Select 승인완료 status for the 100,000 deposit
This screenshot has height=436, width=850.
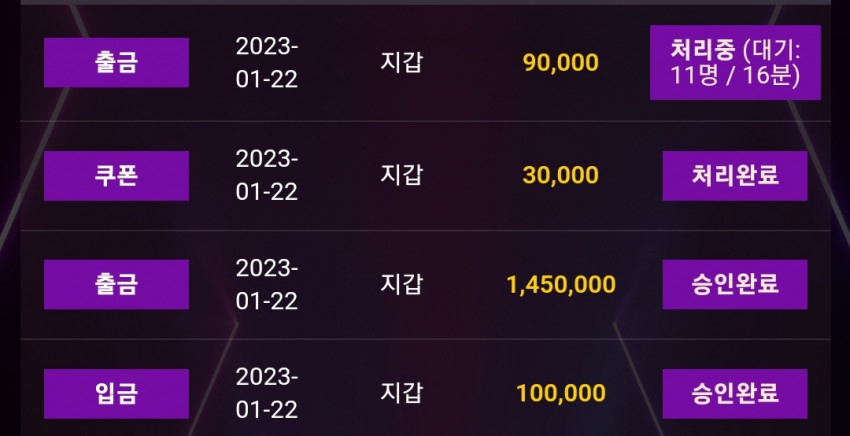point(735,394)
